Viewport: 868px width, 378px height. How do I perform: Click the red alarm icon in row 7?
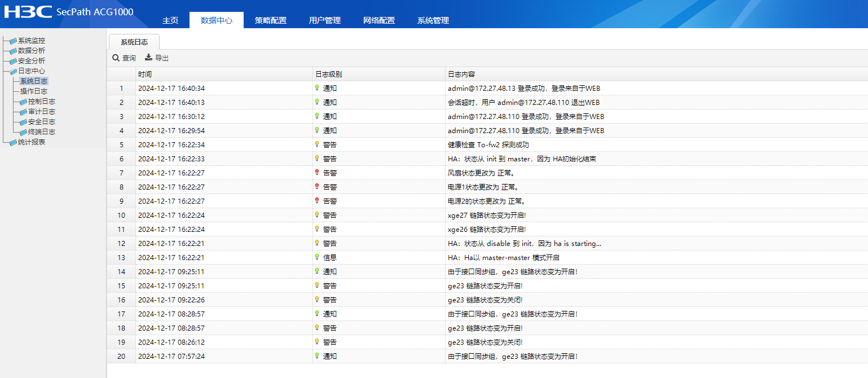317,173
